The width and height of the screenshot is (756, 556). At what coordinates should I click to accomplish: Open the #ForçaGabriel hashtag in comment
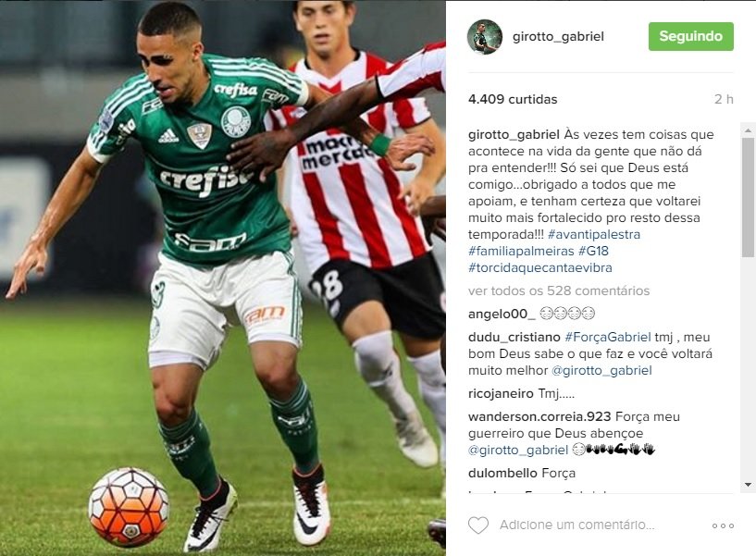pyautogui.click(x=608, y=337)
